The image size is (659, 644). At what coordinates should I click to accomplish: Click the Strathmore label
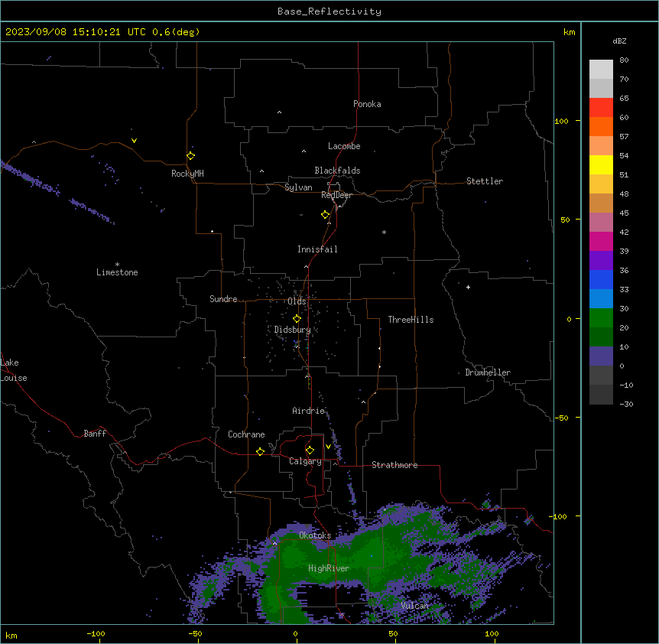tap(394, 465)
